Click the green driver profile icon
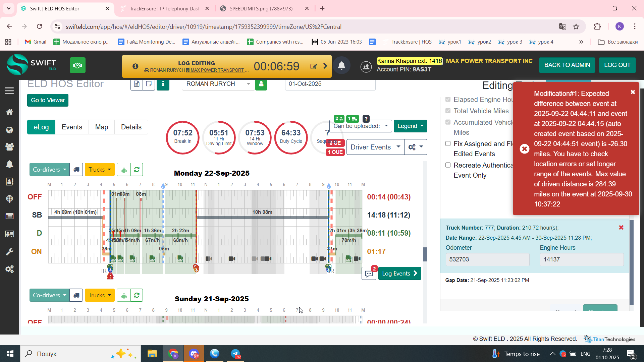 coord(261,84)
